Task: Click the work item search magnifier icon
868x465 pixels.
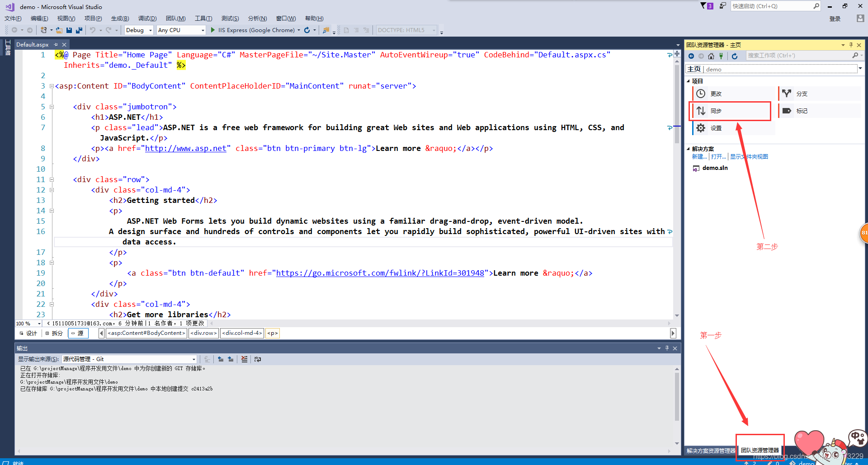Action: (855, 56)
